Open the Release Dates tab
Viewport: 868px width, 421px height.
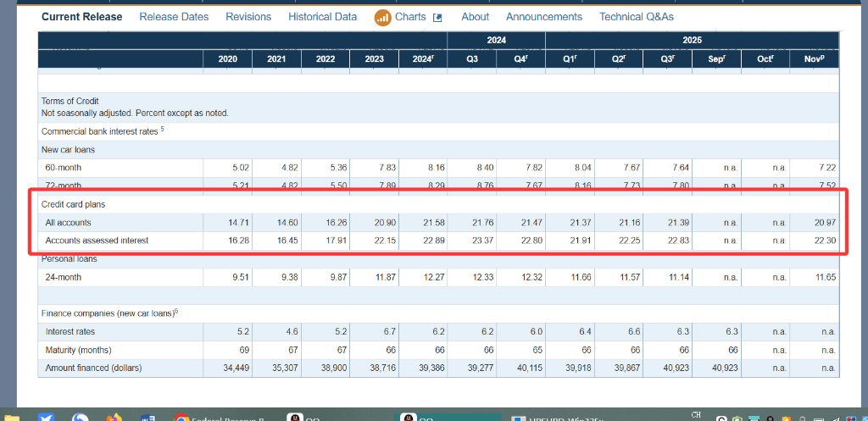tap(174, 17)
